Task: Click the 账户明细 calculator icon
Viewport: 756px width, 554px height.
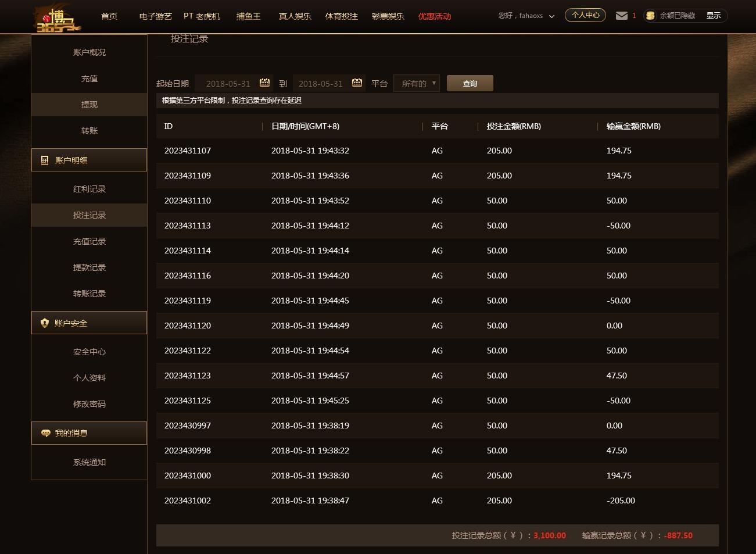Action: click(45, 160)
